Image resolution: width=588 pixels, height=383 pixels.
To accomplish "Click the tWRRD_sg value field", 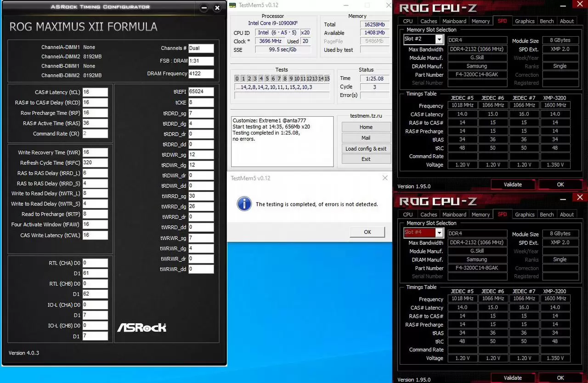I will pyautogui.click(x=201, y=196).
